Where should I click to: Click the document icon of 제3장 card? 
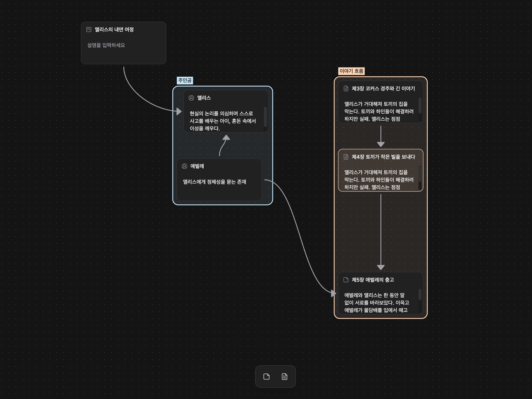point(346,89)
